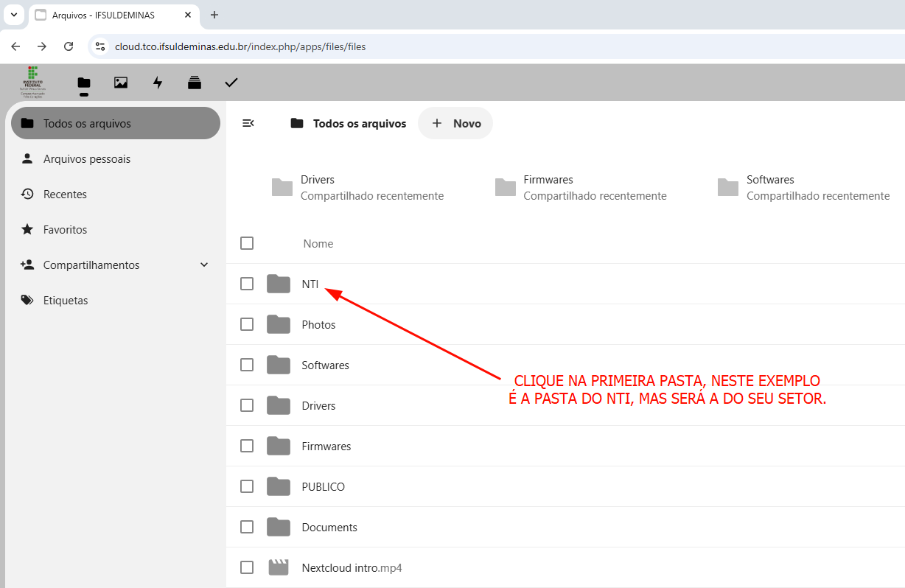
Task: Check the box for the Drivers folder
Action: tap(247, 405)
